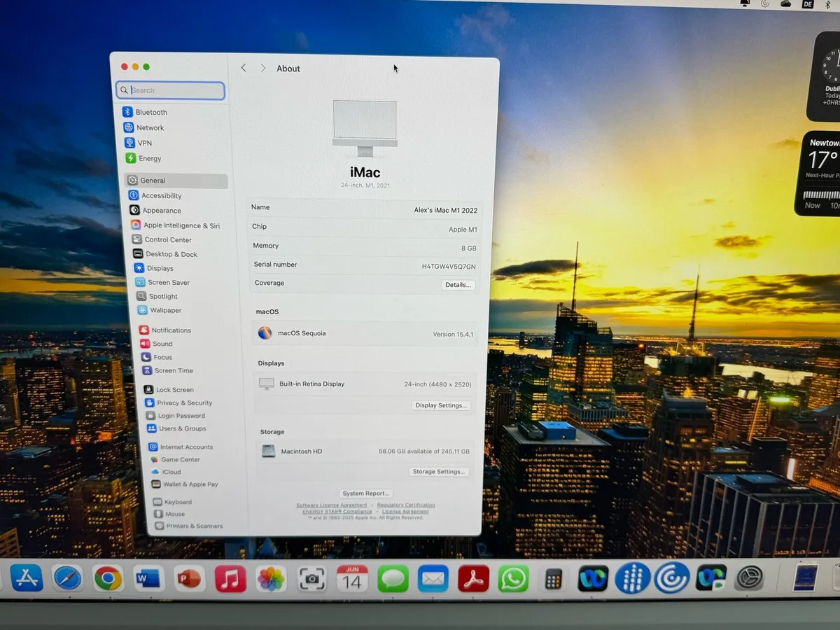Click the Coverage Details... button
This screenshot has height=630, width=840.
(x=458, y=285)
